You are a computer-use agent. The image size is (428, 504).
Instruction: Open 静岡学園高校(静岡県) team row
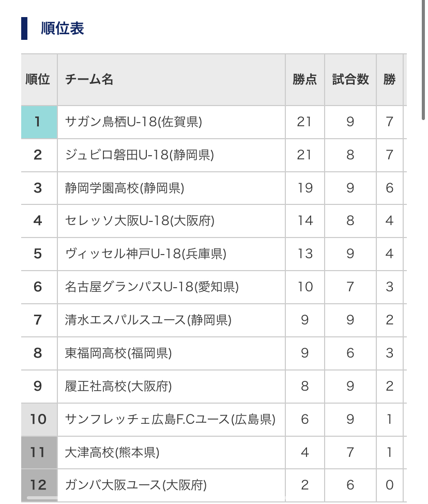[125, 188]
